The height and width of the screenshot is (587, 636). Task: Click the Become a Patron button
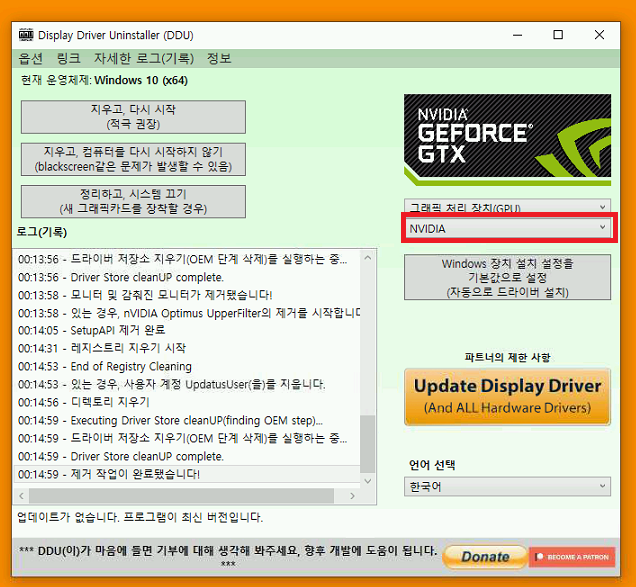click(572, 557)
